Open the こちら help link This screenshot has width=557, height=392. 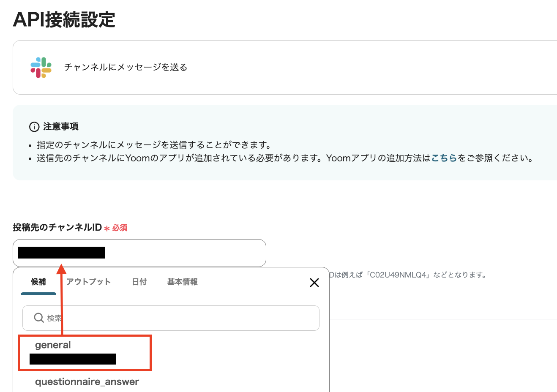point(443,158)
